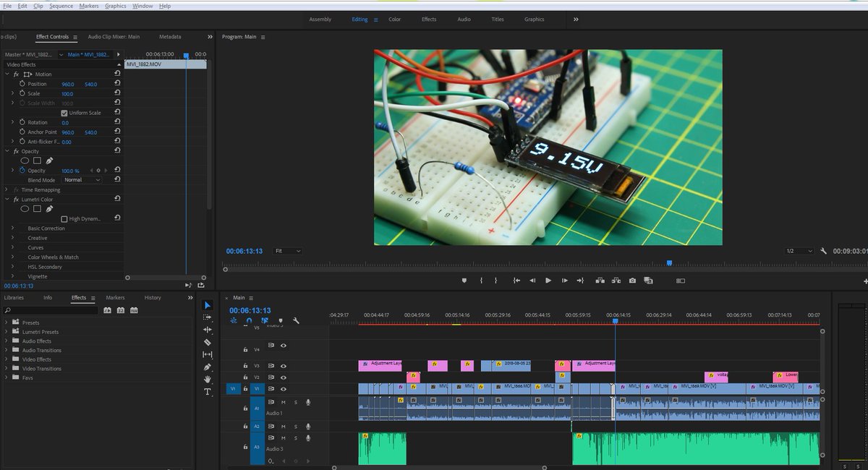Image resolution: width=868 pixels, height=470 pixels.
Task: Select the Pen tool in the toolbar
Action: (208, 367)
